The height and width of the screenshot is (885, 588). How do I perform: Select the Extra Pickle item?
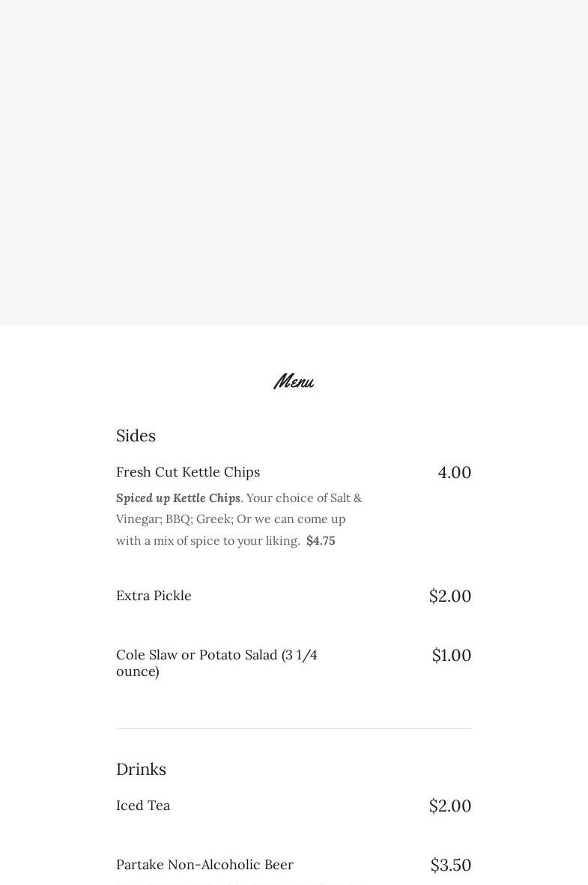pos(154,596)
